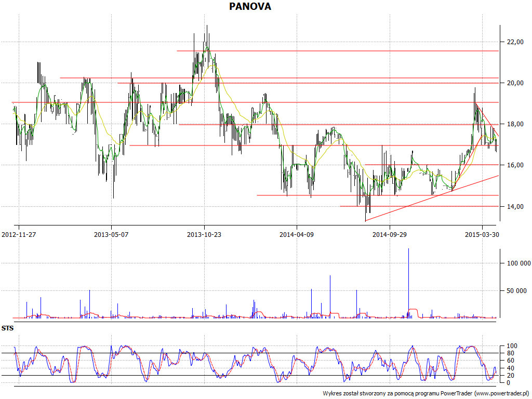This screenshot has width=532, height=399.
Task: Click the 100 level on STS axis
Action: tap(512, 346)
